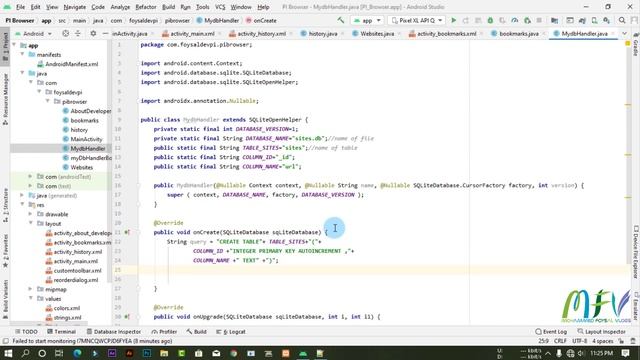This screenshot has height=360, width=640.
Task: Click the CRLF line separator status entry
Action: click(560, 341)
